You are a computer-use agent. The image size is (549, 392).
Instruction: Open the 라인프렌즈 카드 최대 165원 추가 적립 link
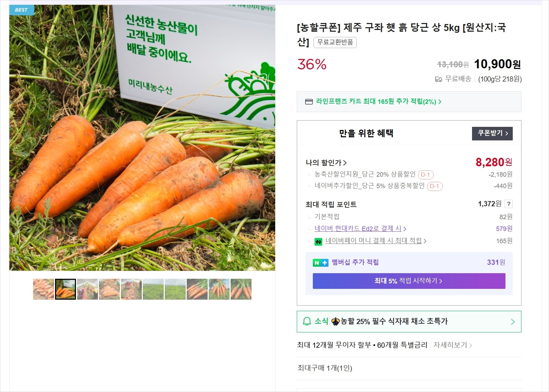click(x=378, y=102)
